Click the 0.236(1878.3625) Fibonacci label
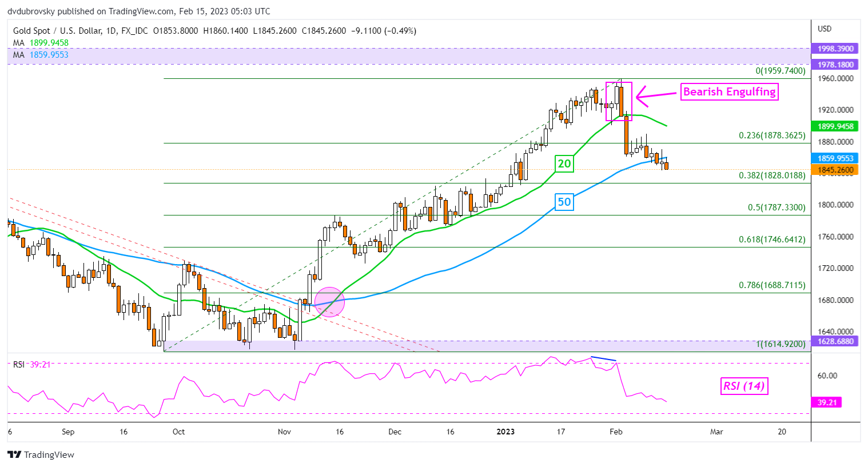868x467 pixels. click(772, 135)
